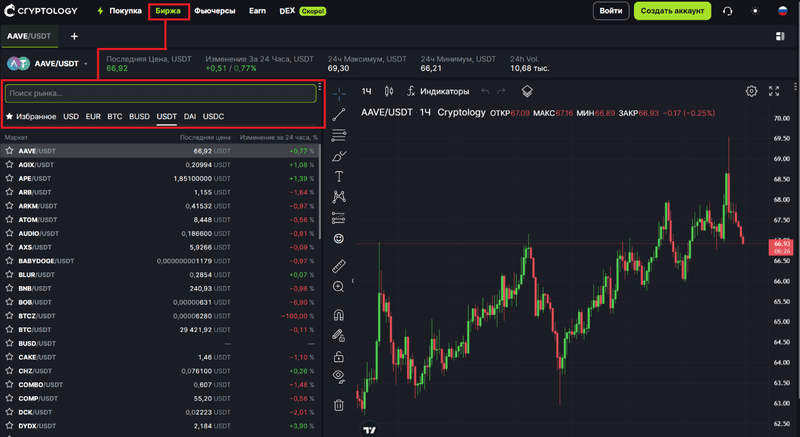Sort by Последняя цена column header
This screenshot has width=800, height=437.
point(205,137)
